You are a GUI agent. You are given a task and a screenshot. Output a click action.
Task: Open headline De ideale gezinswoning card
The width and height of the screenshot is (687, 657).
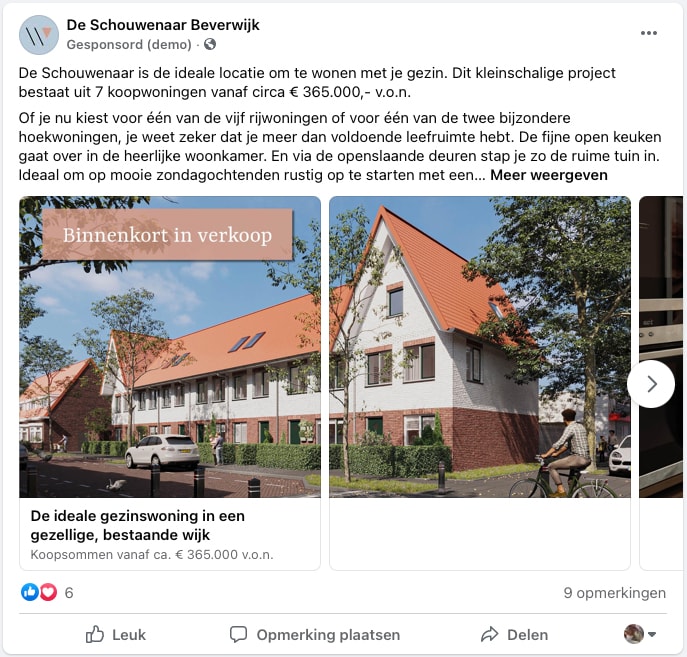138,525
